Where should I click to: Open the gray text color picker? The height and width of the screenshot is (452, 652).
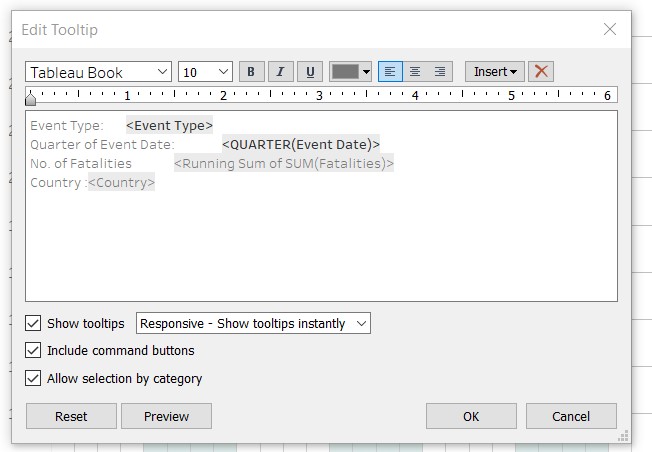[351, 72]
